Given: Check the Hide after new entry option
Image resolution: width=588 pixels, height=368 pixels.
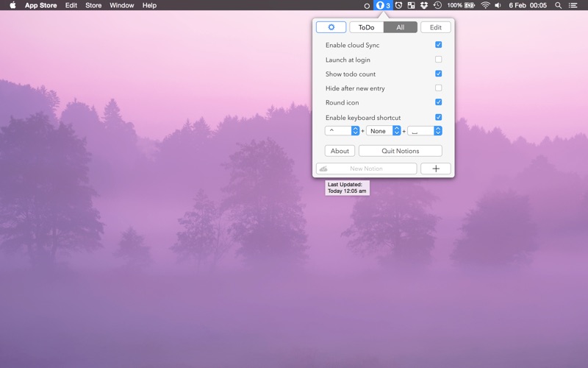Looking at the screenshot, I should (x=438, y=88).
